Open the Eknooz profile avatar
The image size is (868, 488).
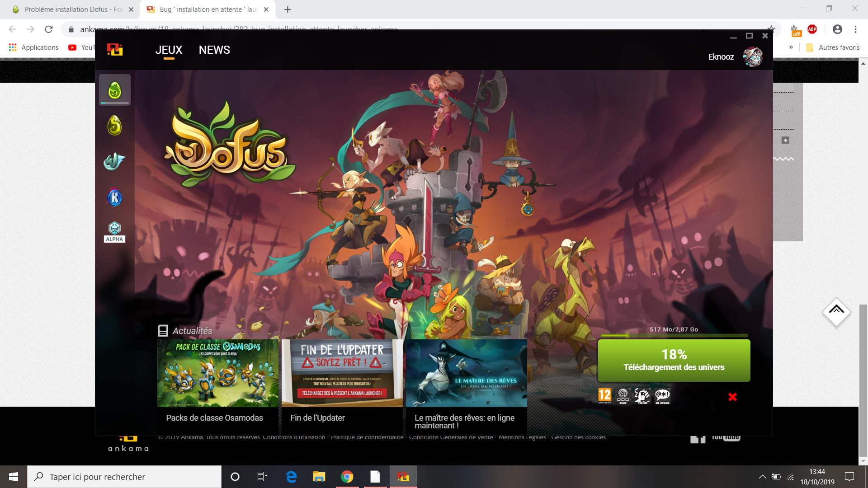point(753,56)
